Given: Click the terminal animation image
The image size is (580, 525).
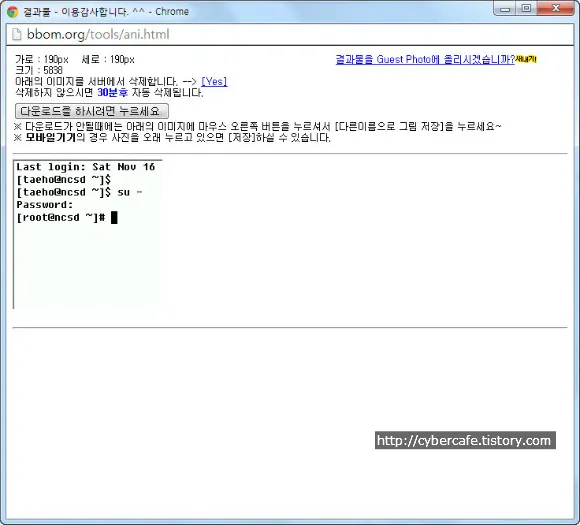Looking at the screenshot, I should [88, 234].
